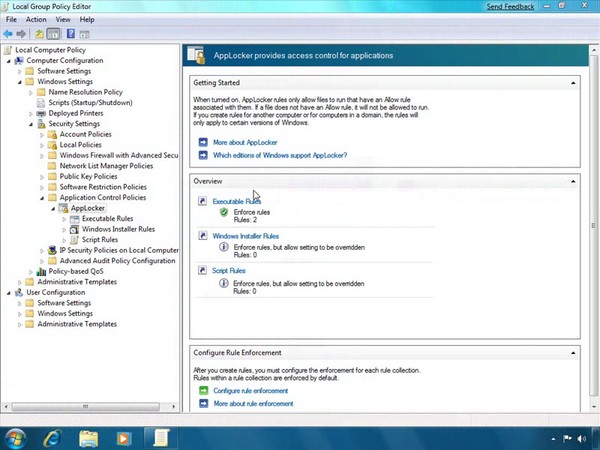Click the Executable Rules tree icon
This screenshot has width=600, height=450.
[x=75, y=218]
